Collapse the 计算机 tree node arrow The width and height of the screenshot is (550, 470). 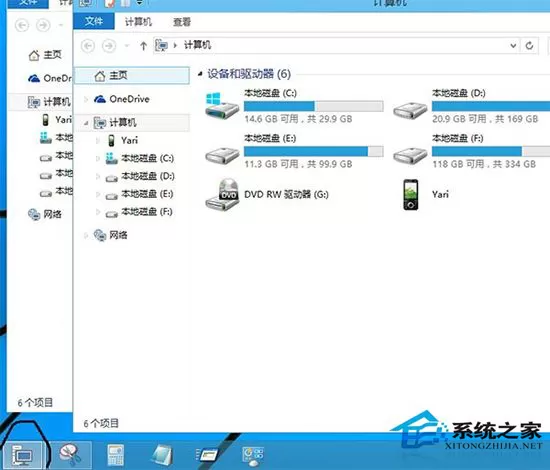(86, 123)
